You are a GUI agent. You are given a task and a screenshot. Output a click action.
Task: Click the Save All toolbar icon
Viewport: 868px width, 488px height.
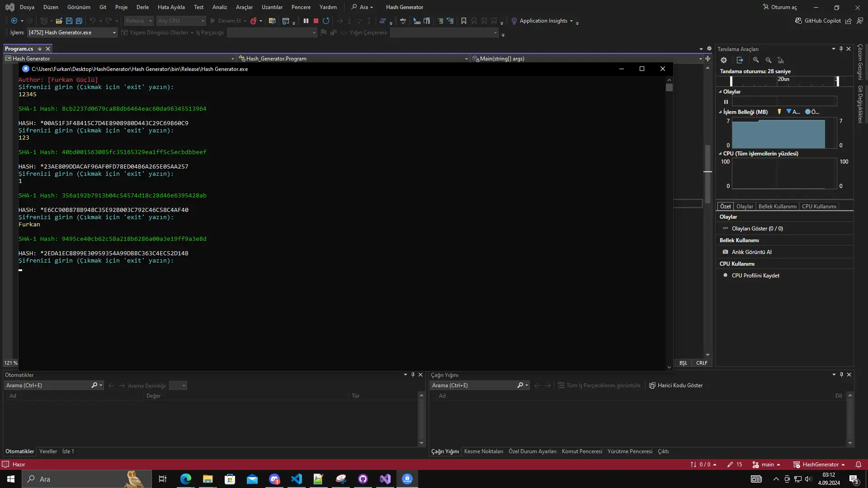coord(79,21)
